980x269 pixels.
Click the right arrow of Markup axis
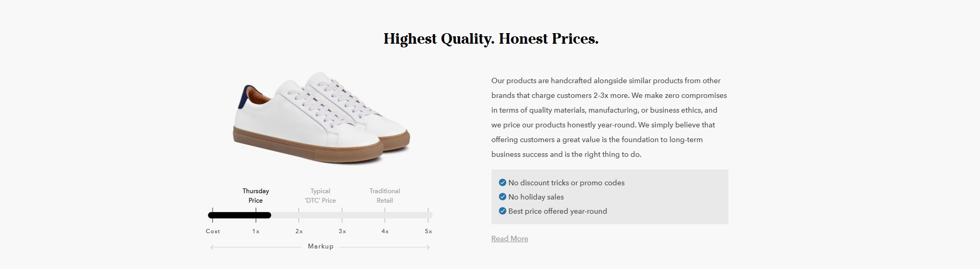(x=428, y=247)
